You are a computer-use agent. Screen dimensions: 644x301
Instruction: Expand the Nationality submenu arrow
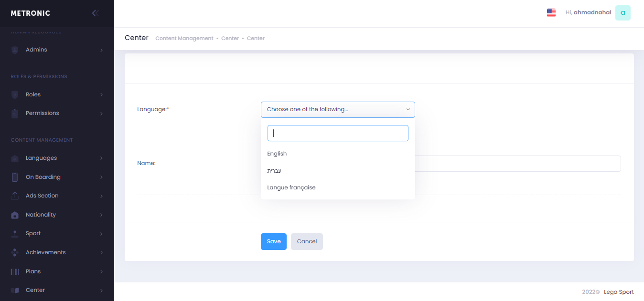pos(101,215)
